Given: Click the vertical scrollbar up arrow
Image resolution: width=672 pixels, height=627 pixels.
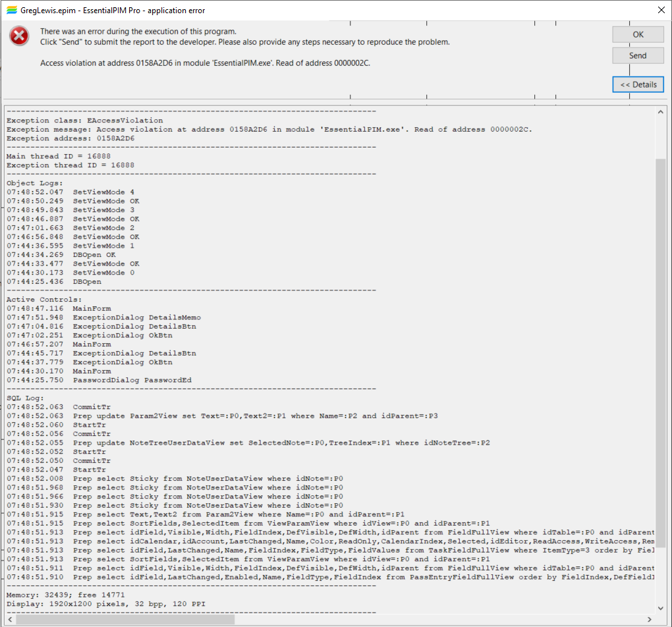Looking at the screenshot, I should pyautogui.click(x=660, y=112).
